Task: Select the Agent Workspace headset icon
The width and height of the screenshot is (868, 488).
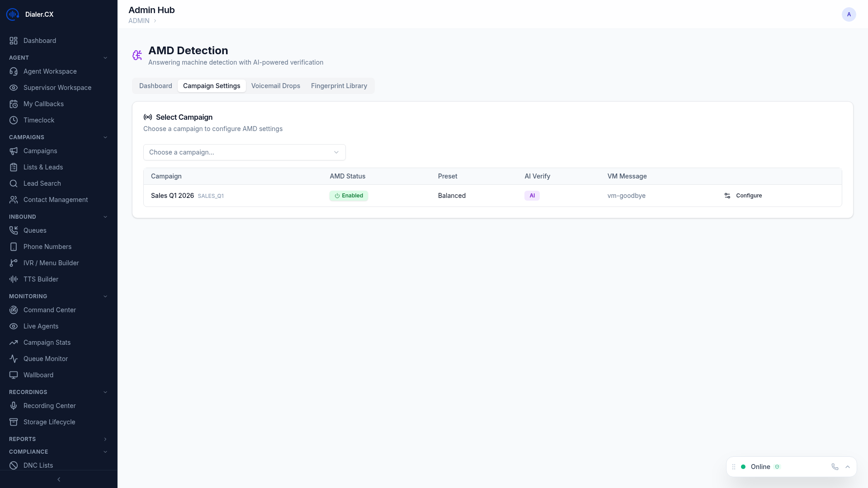Action: (14, 71)
